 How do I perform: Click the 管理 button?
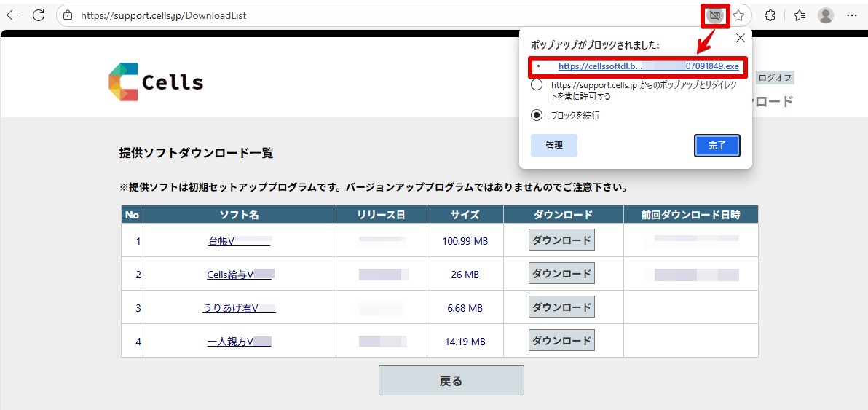(554, 146)
